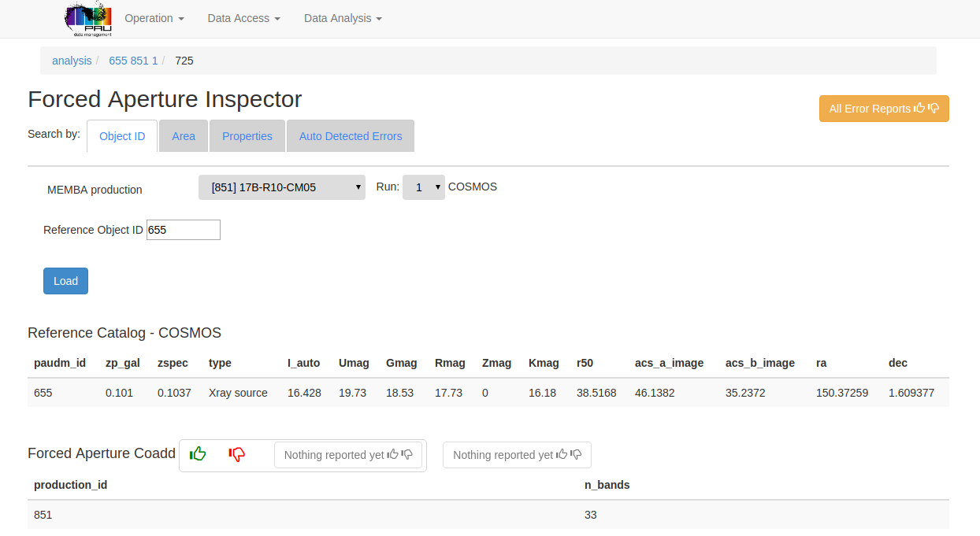This screenshot has height=536, width=980.
Task: Click the n_bands value 33
Action: click(x=591, y=515)
